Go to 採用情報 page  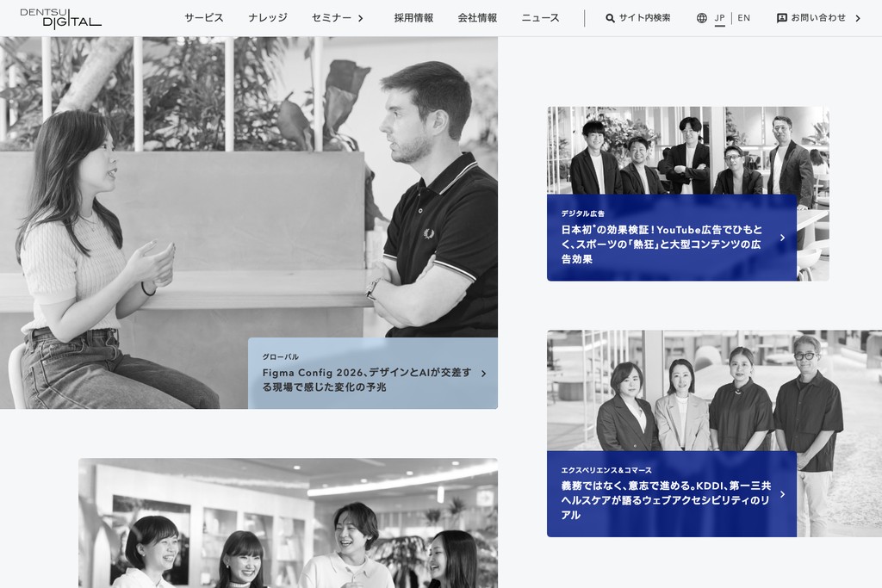pyautogui.click(x=413, y=18)
